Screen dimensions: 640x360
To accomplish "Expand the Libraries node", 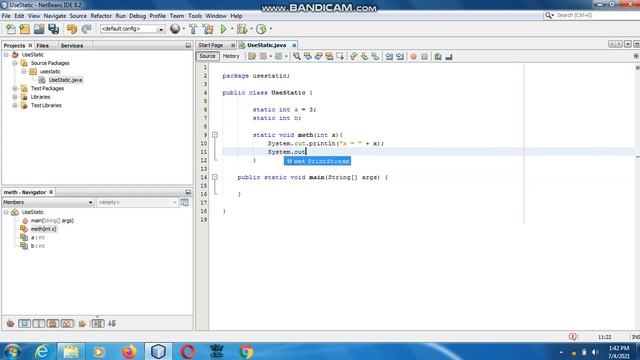I will coord(15,97).
